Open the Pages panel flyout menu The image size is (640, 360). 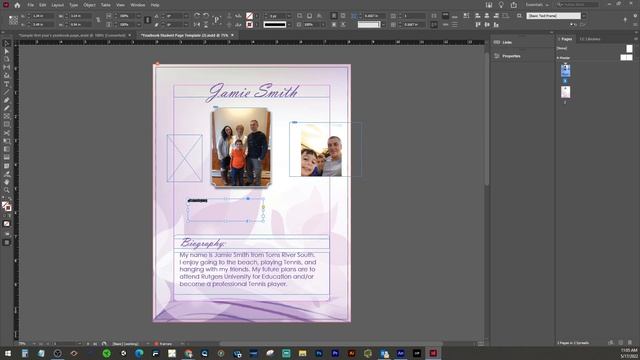point(636,39)
